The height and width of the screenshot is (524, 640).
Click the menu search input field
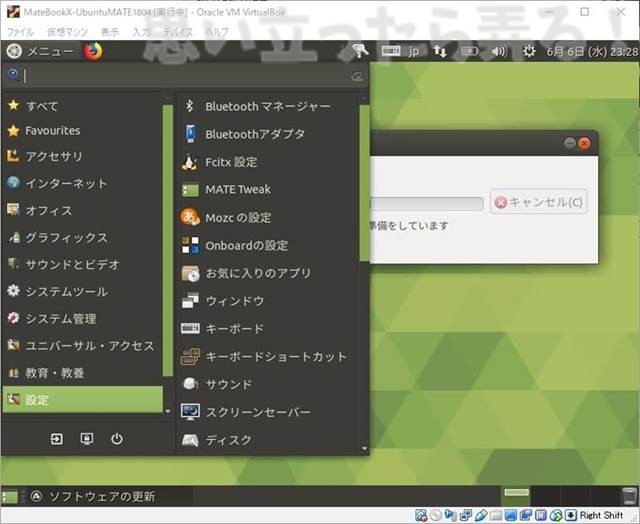click(x=186, y=76)
